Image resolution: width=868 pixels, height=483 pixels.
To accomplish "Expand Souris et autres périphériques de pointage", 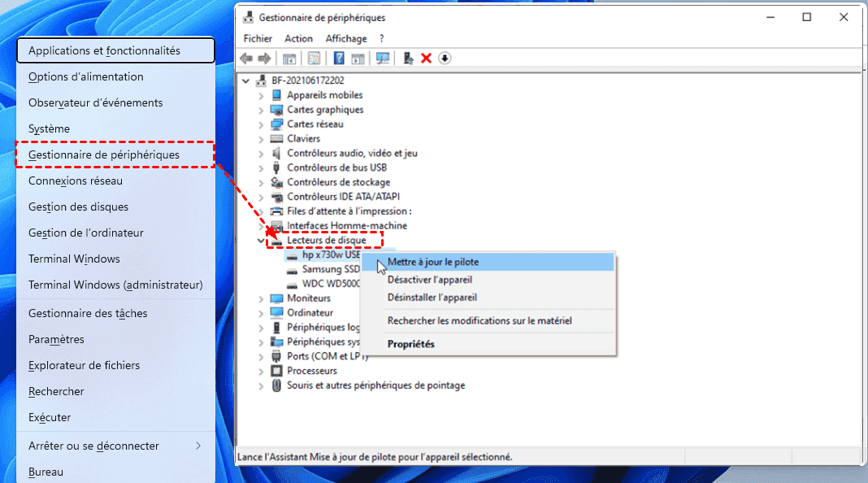I will click(x=261, y=386).
